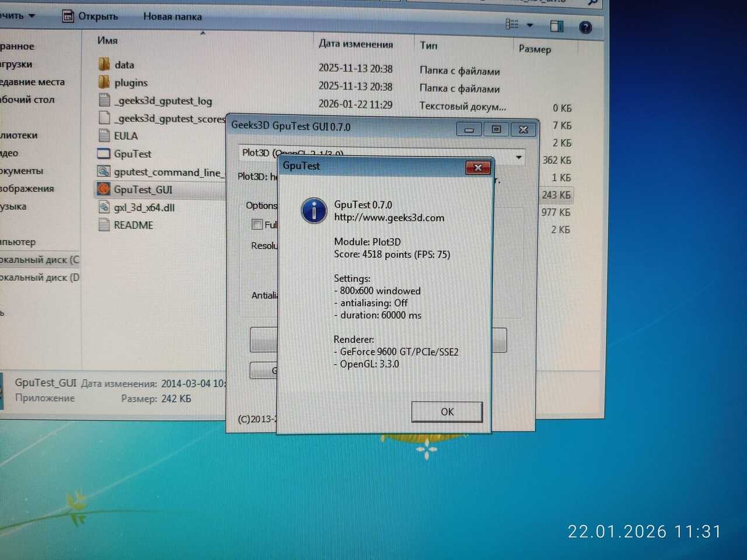Click the 2026-01-22 11:29 modification date
The height and width of the screenshot is (560, 747).
click(355, 104)
